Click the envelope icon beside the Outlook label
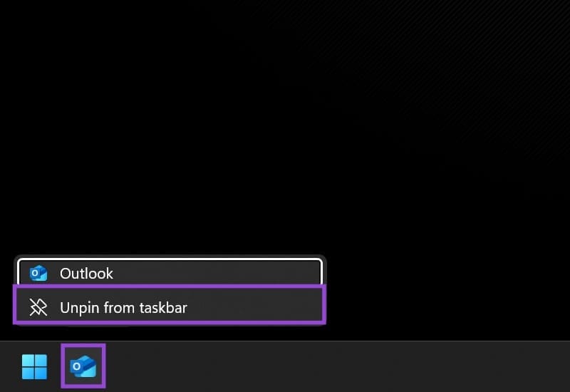 coord(38,273)
